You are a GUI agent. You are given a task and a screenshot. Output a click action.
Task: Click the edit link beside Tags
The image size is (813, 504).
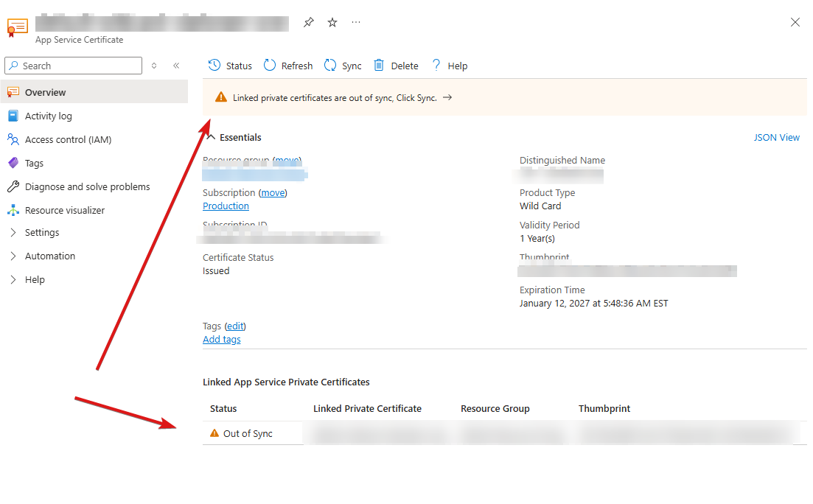pos(235,326)
